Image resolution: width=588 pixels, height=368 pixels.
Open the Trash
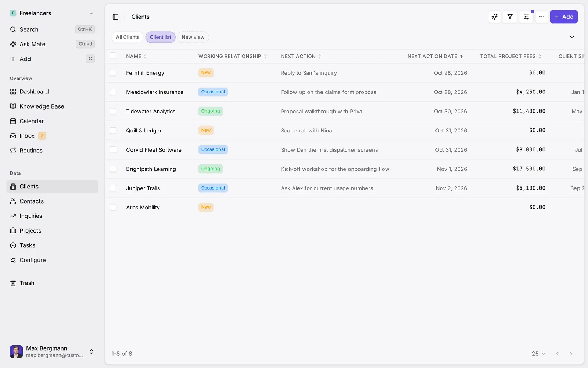[x=52, y=283]
